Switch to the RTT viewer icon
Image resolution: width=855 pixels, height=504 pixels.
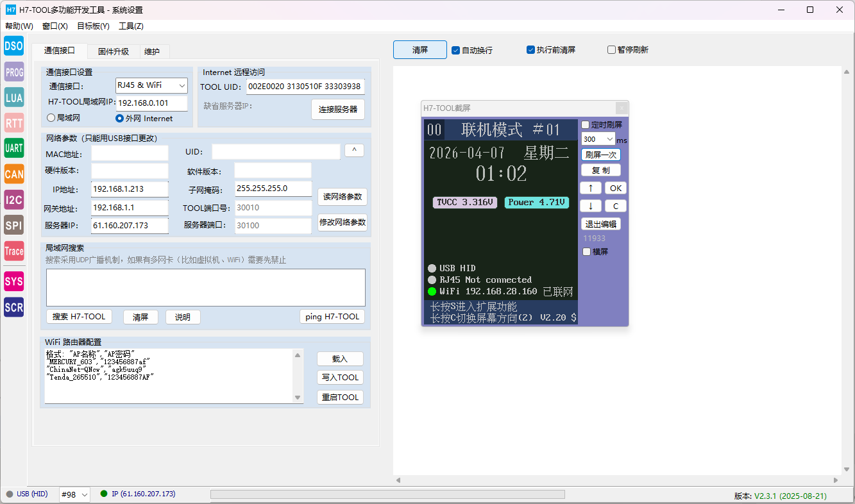[14, 123]
